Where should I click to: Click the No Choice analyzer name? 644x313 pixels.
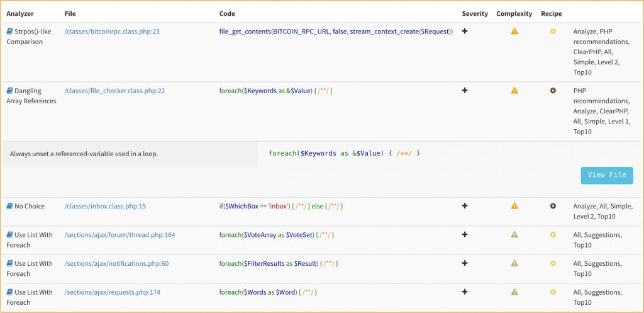(30, 206)
